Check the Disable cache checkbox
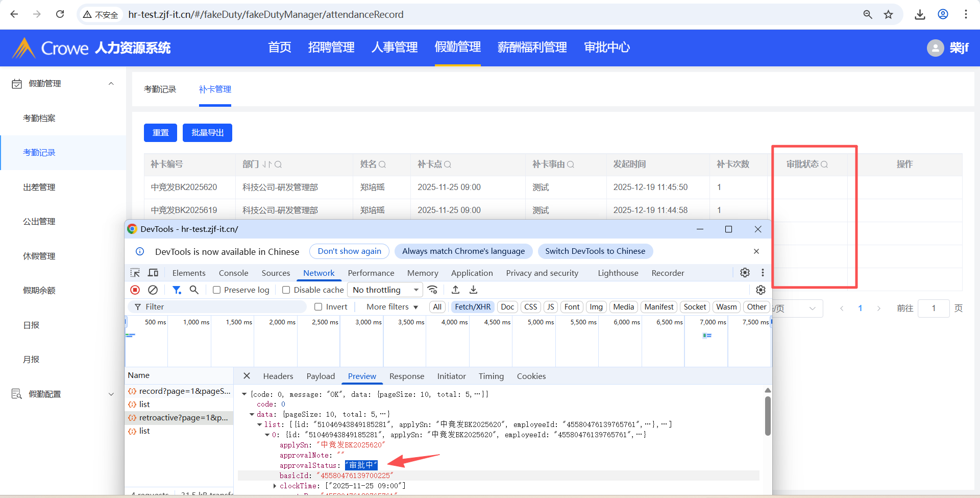The height and width of the screenshot is (498, 980). pos(286,290)
